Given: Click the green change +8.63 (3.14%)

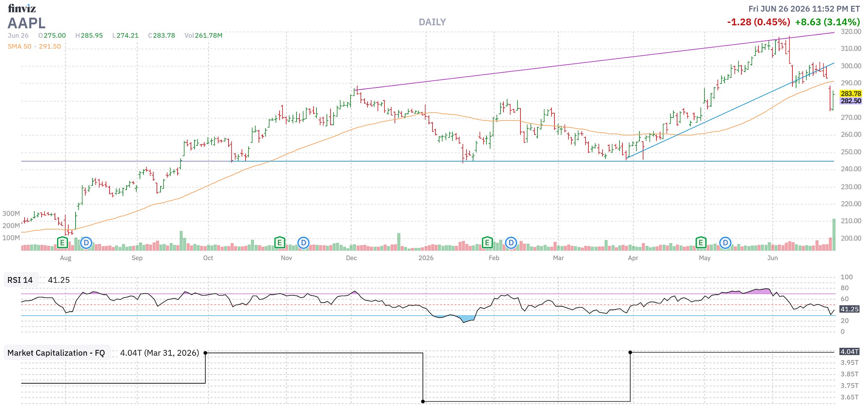Looking at the screenshot, I should [x=827, y=22].
